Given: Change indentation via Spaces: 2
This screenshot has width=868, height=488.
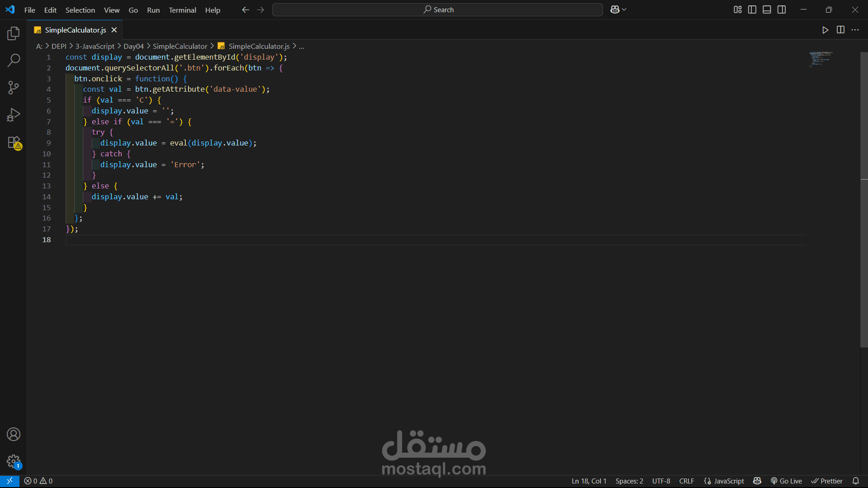Looking at the screenshot, I should [629, 481].
